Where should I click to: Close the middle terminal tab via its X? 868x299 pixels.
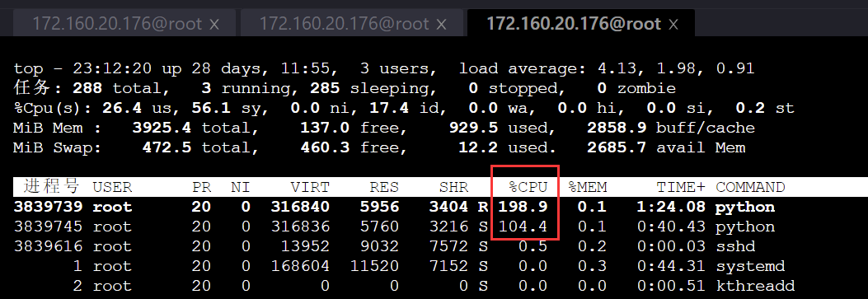click(x=441, y=24)
